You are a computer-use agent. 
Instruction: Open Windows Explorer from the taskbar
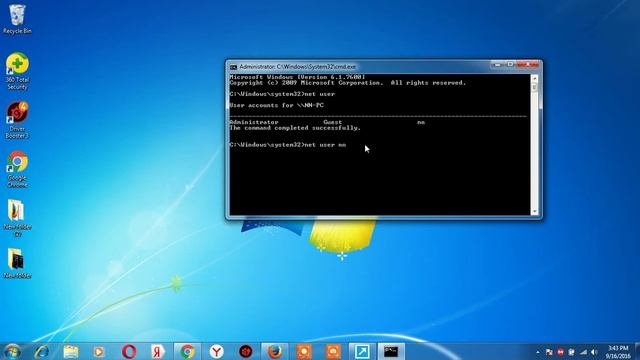click(x=71, y=351)
